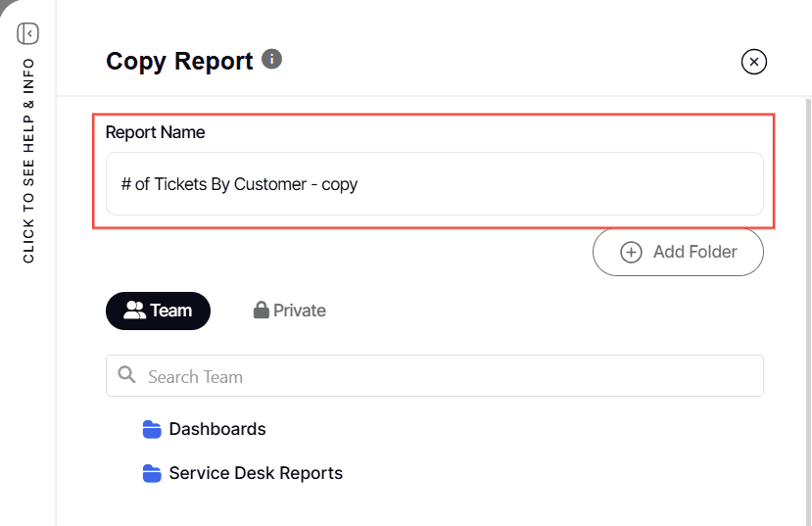The height and width of the screenshot is (526, 812).
Task: Open the Copy Report info tooltip icon
Action: 272,59
